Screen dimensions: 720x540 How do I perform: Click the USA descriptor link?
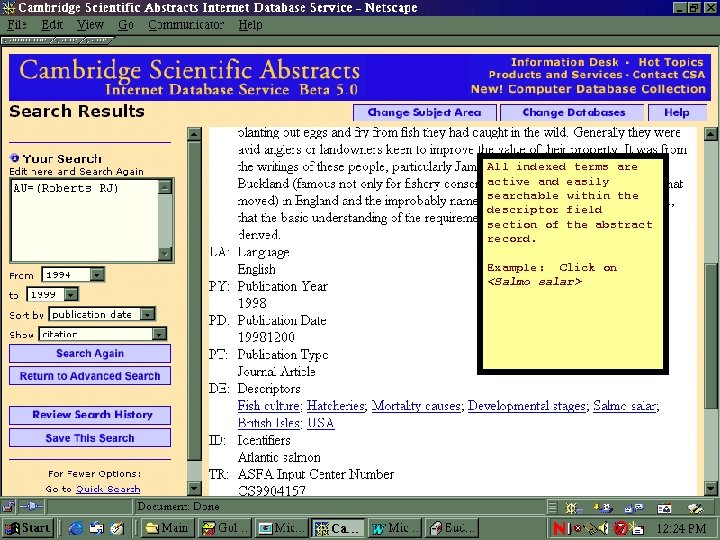coord(321,423)
